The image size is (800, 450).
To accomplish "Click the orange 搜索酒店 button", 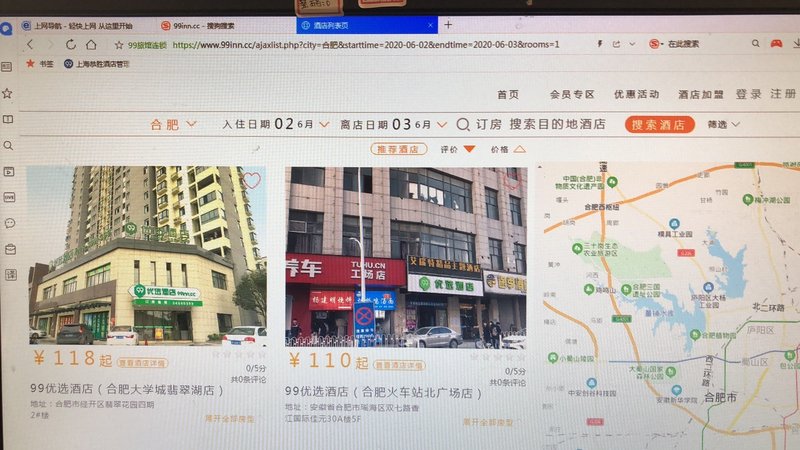I will (660, 125).
